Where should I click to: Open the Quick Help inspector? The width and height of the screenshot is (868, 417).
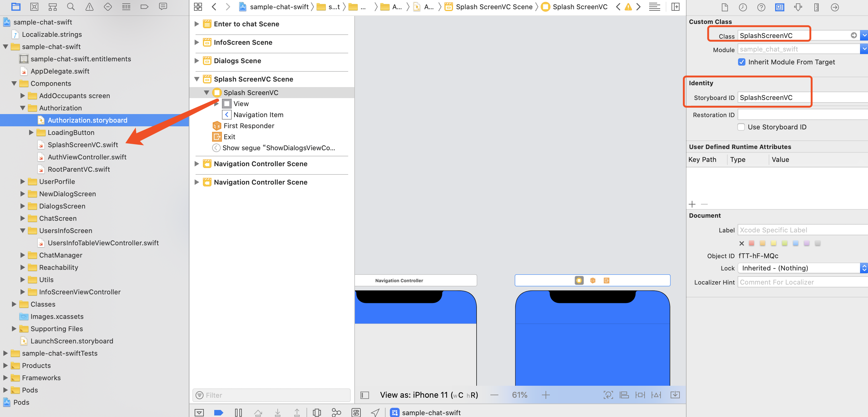tap(761, 7)
